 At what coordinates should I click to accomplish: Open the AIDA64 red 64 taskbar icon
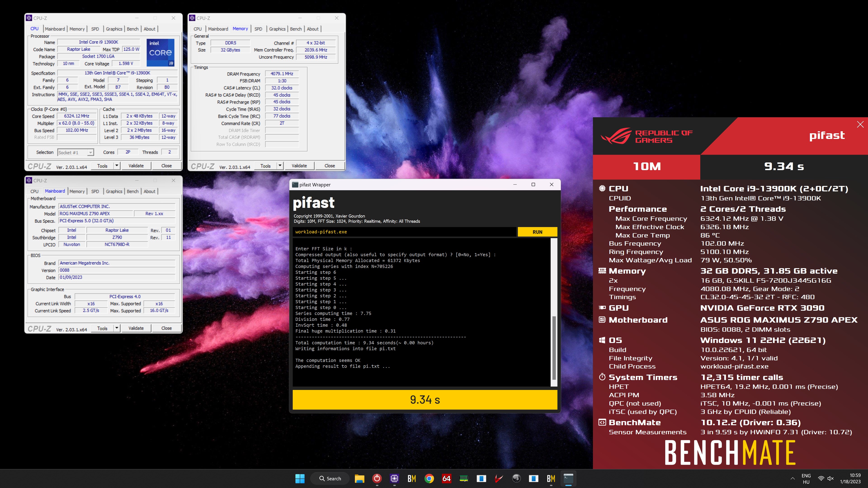(446, 479)
